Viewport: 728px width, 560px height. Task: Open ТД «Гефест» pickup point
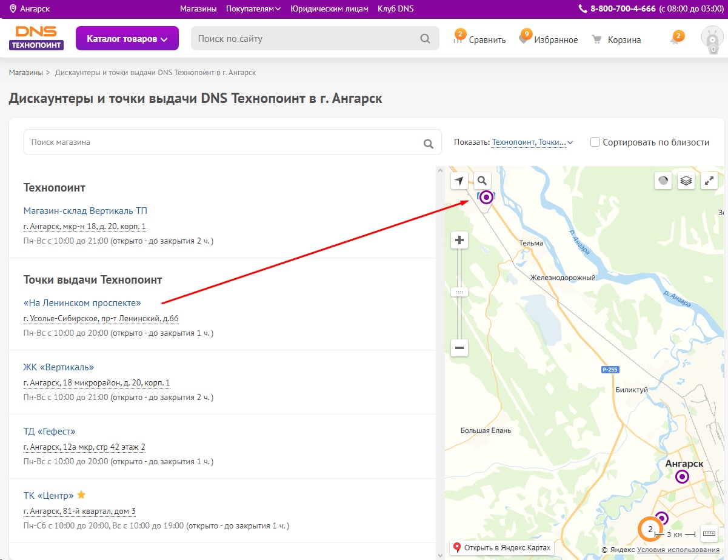(x=50, y=432)
